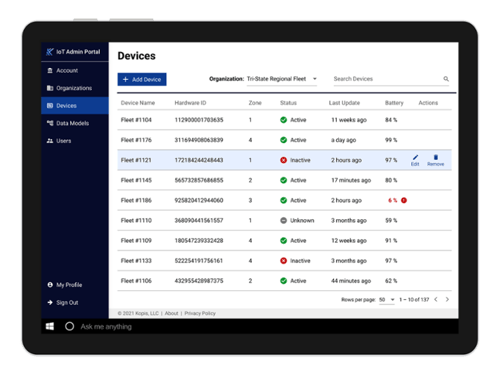Click the Cortana circle icon

pos(69,326)
